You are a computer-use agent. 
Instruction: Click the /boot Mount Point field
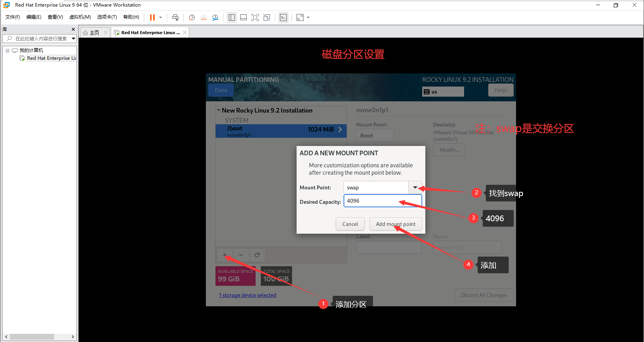point(375,135)
